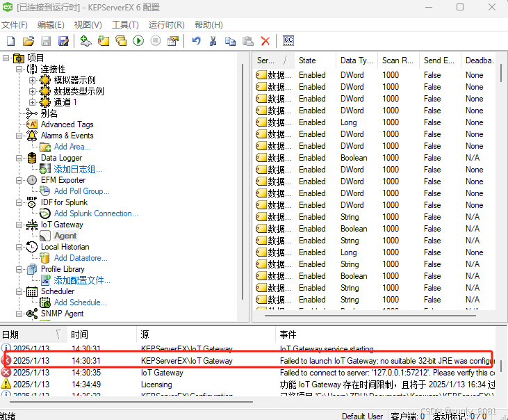Click the Copy toolbar icon
The height and width of the screenshot is (420, 508).
coord(230,41)
